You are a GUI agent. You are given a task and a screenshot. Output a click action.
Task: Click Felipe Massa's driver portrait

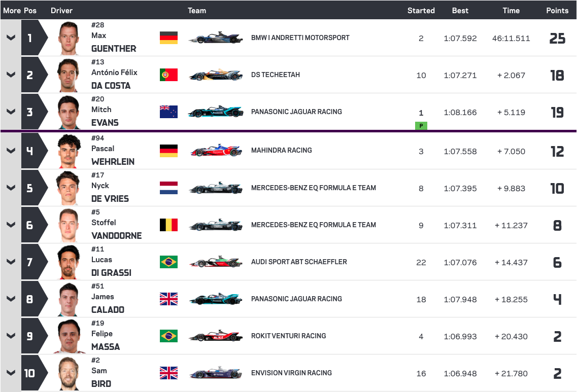[x=69, y=336]
